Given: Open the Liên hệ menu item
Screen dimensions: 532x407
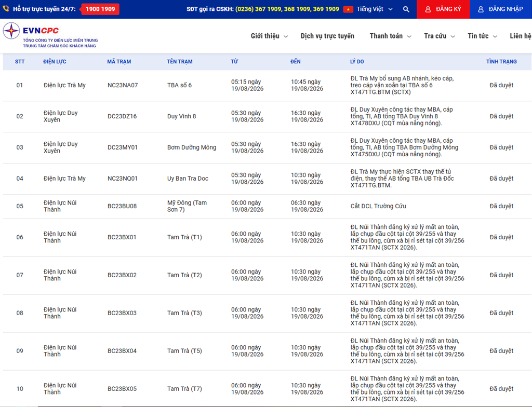Looking at the screenshot, I should [521, 36].
